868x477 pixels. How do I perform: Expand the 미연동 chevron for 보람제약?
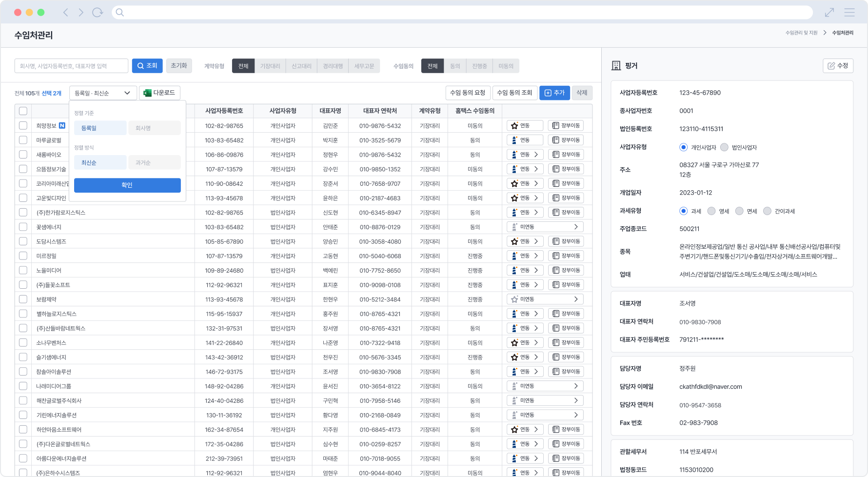coord(576,299)
